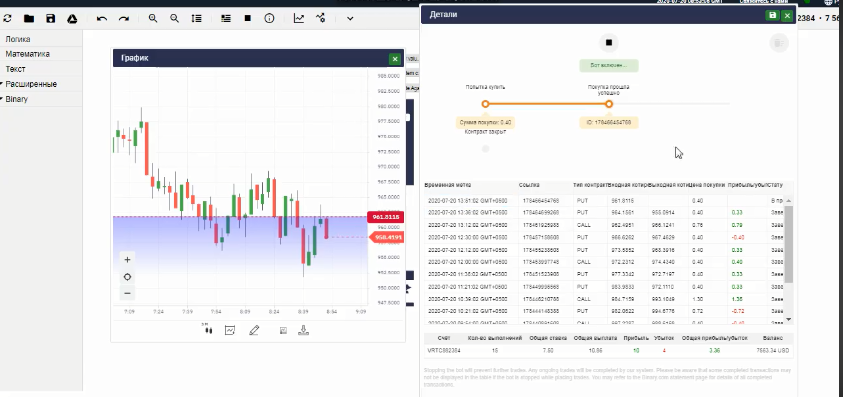The width and height of the screenshot is (843, 397).
Task: Click the 1.36 profit cell
Action: pos(737,299)
